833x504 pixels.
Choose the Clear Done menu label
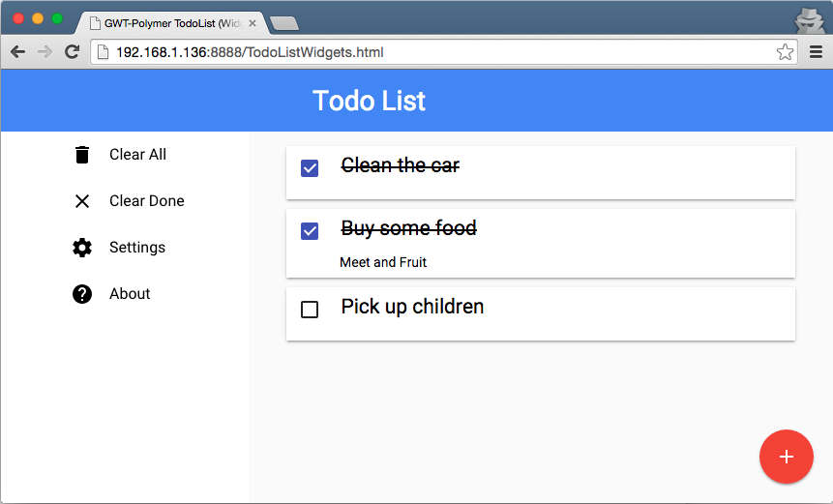coord(146,201)
